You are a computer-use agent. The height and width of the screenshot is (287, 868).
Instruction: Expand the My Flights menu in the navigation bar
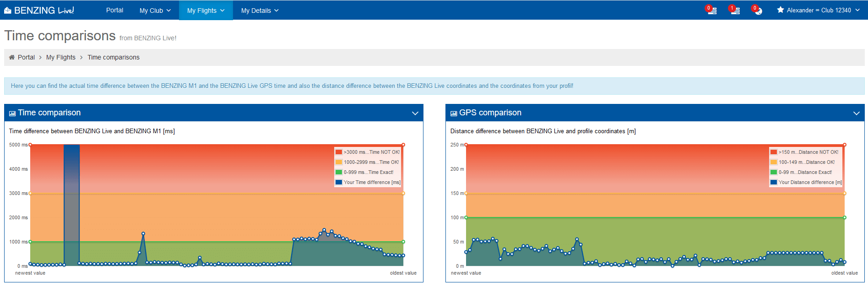pyautogui.click(x=206, y=10)
